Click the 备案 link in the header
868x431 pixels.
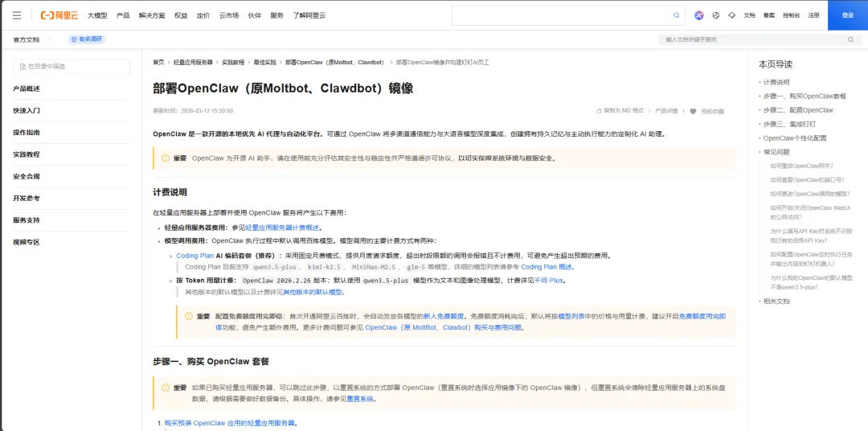click(769, 15)
